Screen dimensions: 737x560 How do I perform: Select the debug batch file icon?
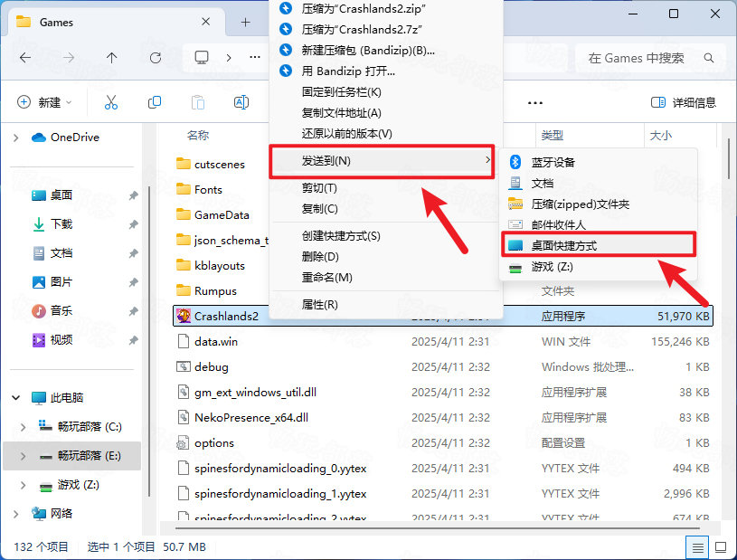point(184,366)
